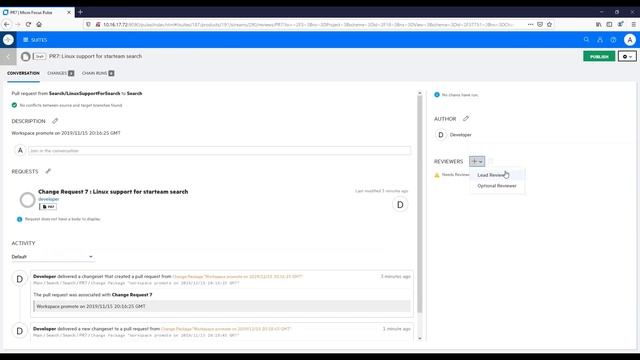Bookmark this page with the star icon
The width and height of the screenshot is (640, 360).
(x=549, y=24)
